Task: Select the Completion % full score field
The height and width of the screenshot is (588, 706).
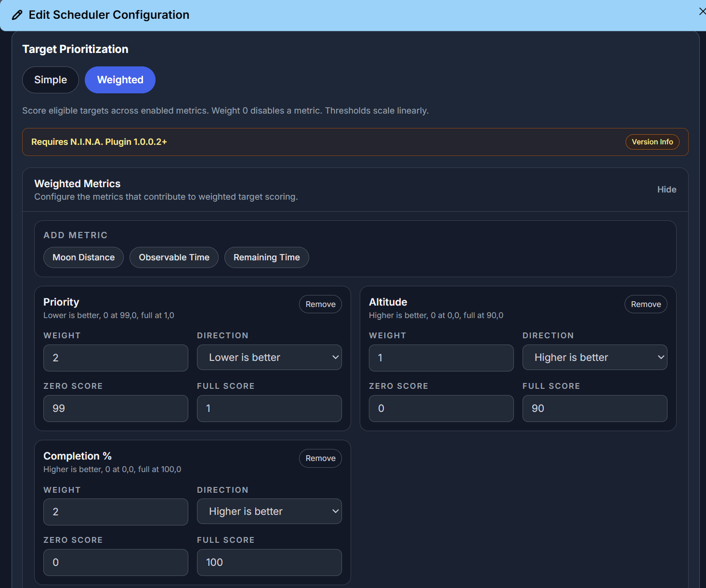Action: click(x=269, y=562)
